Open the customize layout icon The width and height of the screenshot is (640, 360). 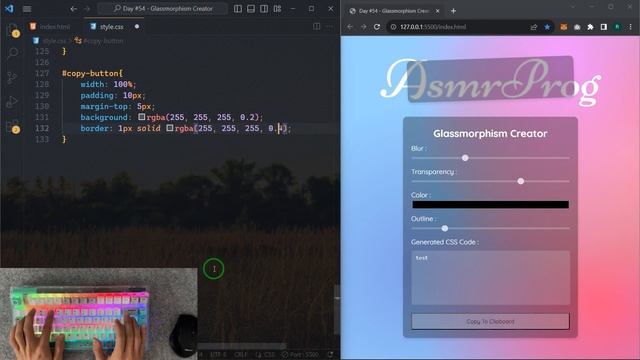coord(277,9)
